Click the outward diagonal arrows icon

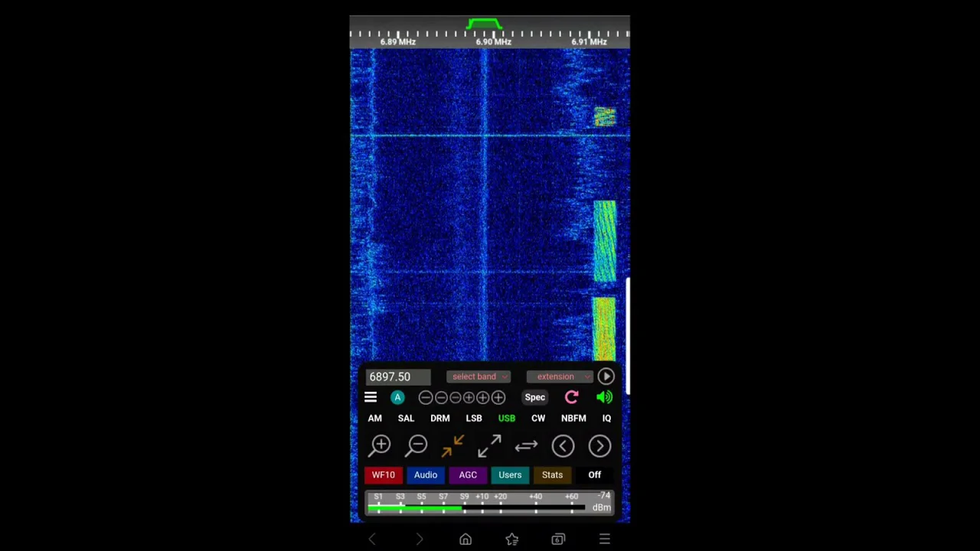489,445
